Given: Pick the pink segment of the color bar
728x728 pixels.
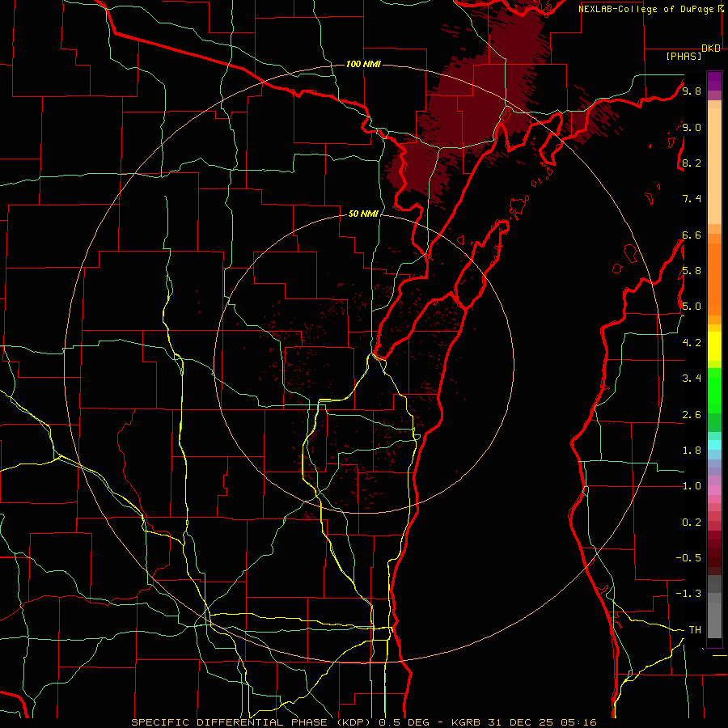Looking at the screenshot, I should click(714, 490).
